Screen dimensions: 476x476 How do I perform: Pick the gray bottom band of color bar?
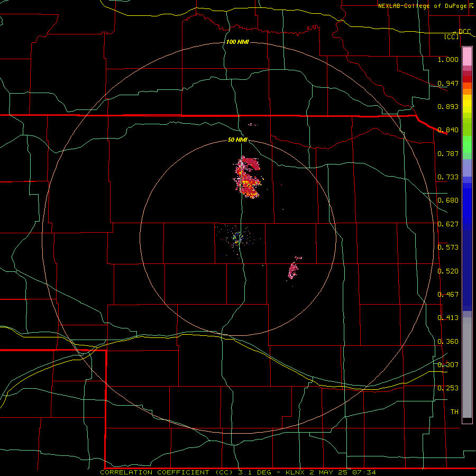467,368
